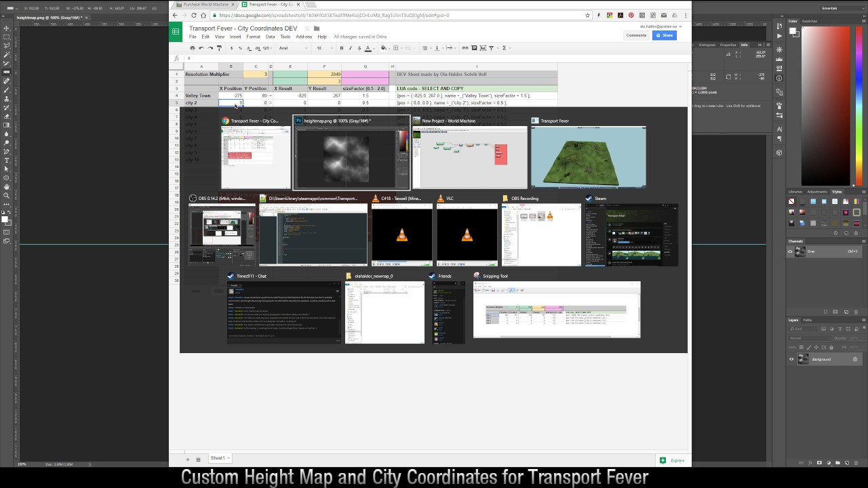Click the Explore button in Sheets
Viewport: 868px width, 488px height.
673,460
